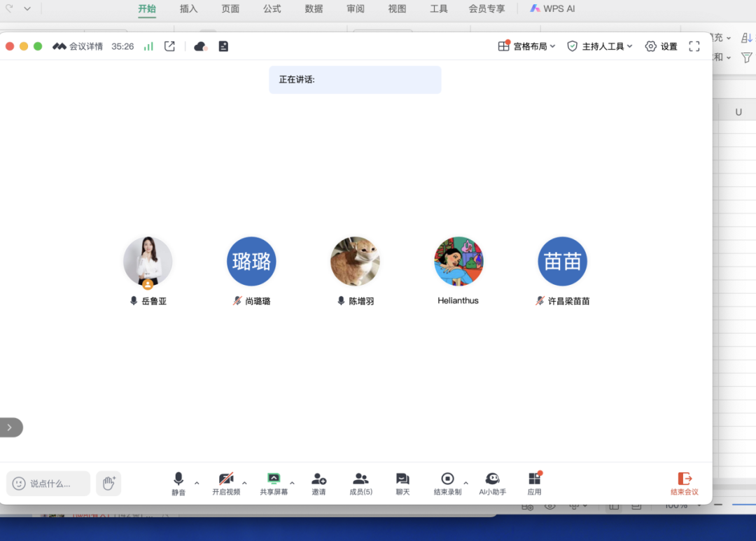Expand the arrow next to 共享屏幕

tap(292, 483)
